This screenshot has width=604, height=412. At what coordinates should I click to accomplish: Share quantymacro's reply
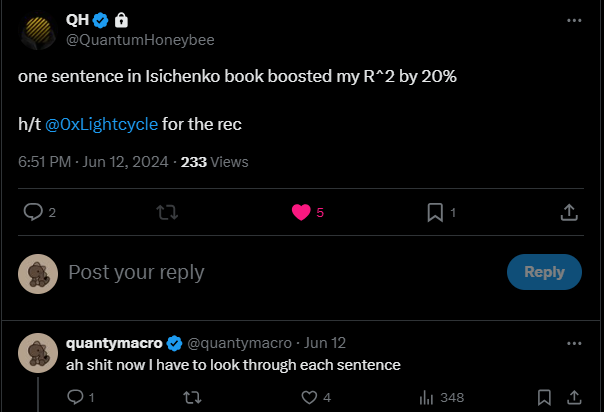(x=574, y=397)
